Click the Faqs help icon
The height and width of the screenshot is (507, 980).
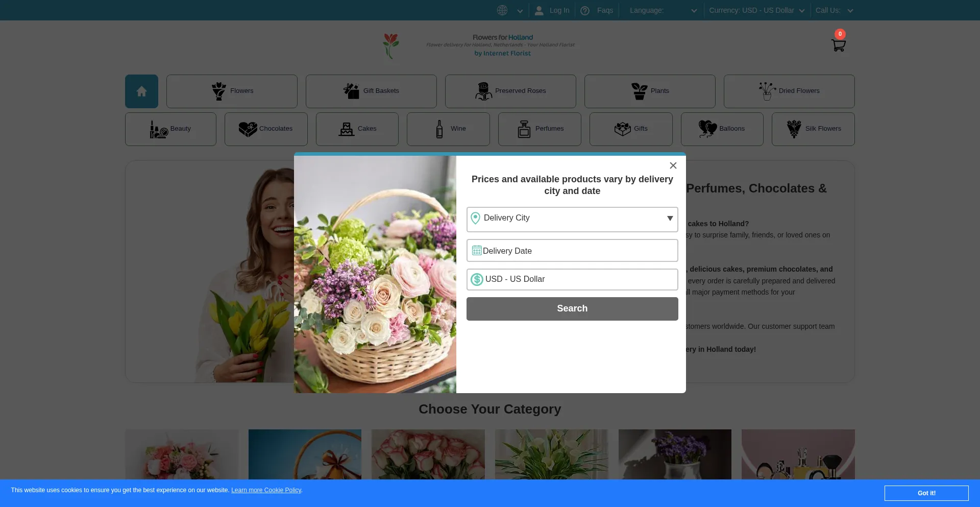tap(585, 11)
